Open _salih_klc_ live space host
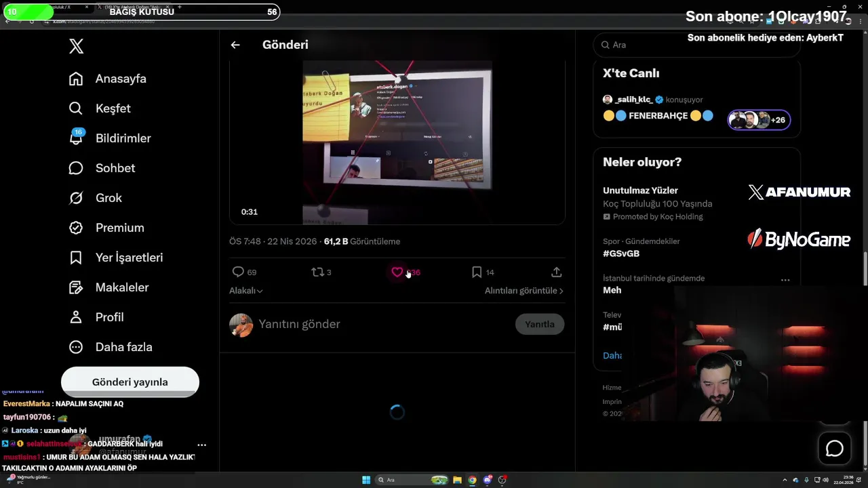 [x=633, y=100]
